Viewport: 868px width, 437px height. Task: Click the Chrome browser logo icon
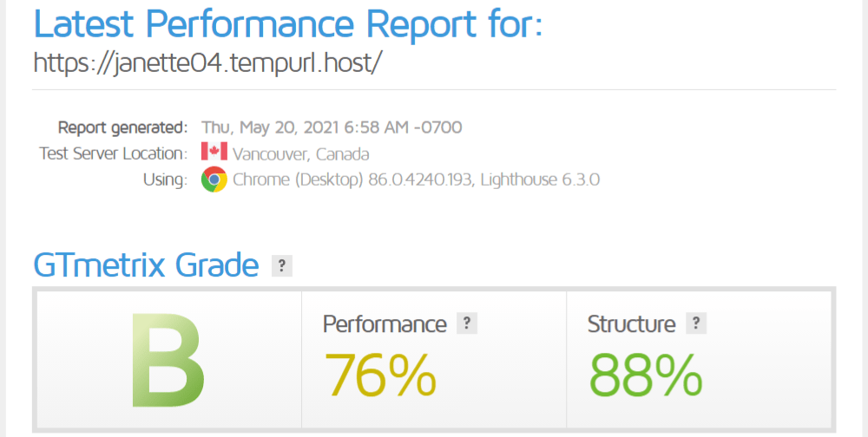214,180
